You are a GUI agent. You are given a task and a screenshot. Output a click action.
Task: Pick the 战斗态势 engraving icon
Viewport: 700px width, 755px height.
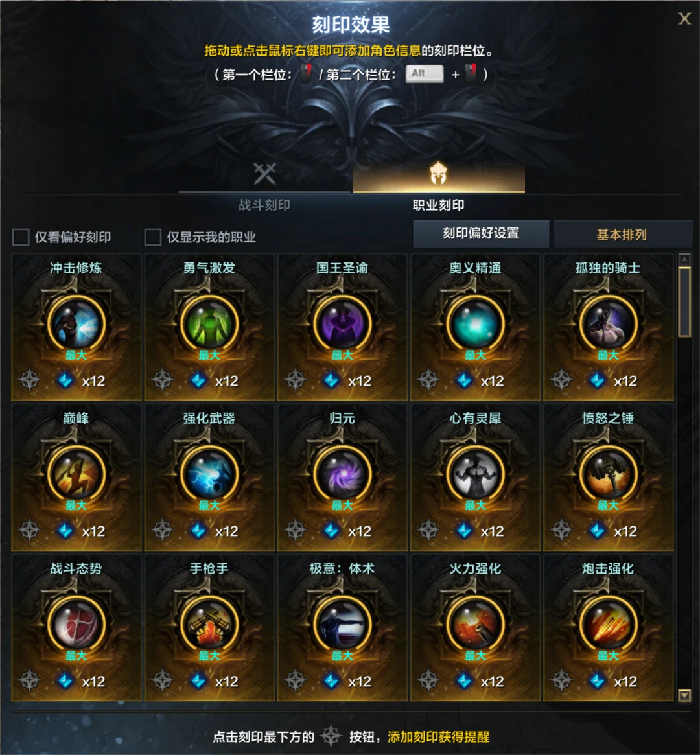(76, 624)
